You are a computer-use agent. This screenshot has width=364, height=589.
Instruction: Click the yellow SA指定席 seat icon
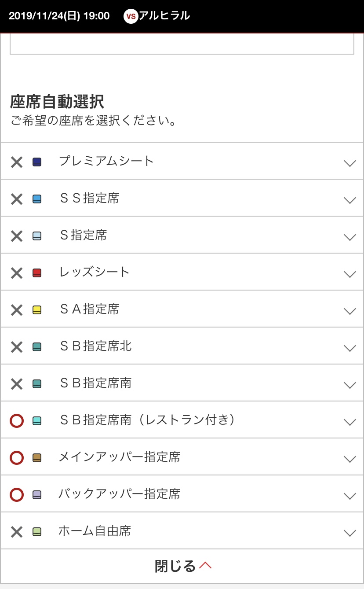click(37, 310)
